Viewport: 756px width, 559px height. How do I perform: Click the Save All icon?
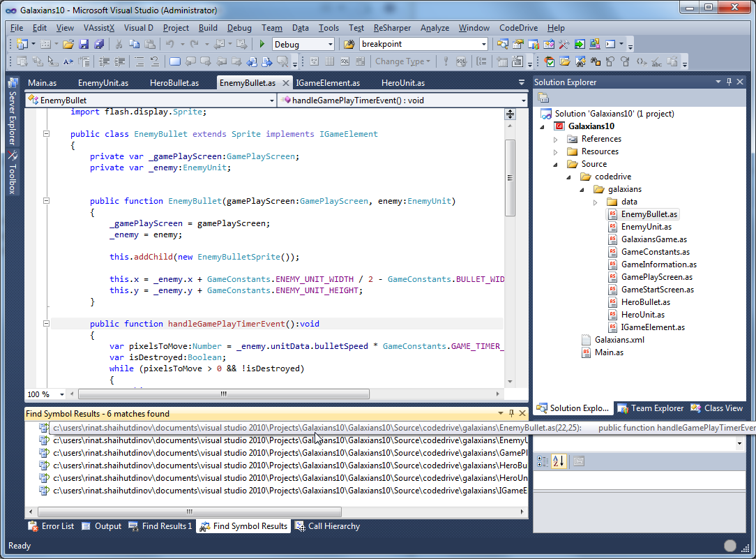click(99, 45)
